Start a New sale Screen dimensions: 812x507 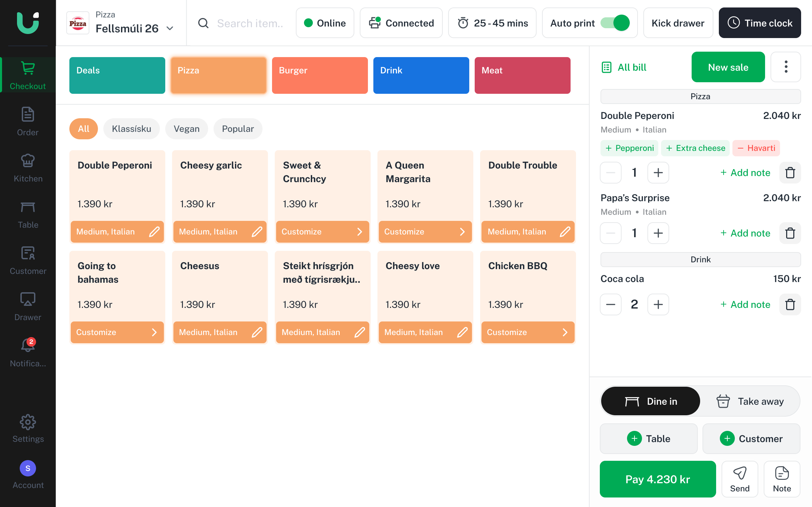[x=728, y=67]
